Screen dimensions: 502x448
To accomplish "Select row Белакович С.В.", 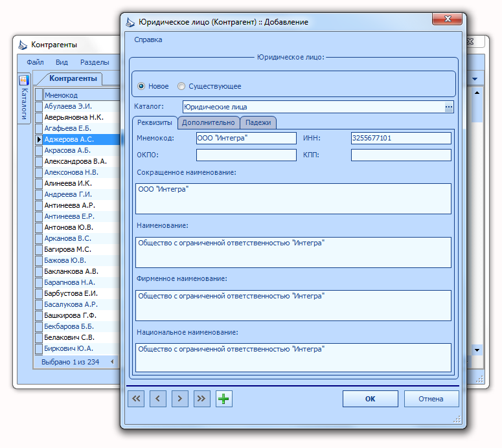I will [78, 337].
